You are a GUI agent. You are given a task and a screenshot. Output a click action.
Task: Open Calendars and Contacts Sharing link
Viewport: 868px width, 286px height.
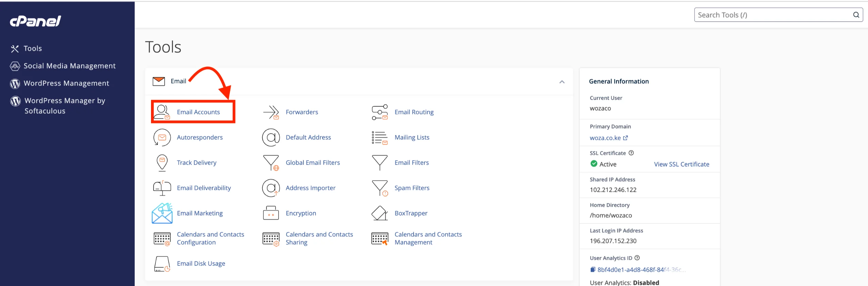point(319,238)
